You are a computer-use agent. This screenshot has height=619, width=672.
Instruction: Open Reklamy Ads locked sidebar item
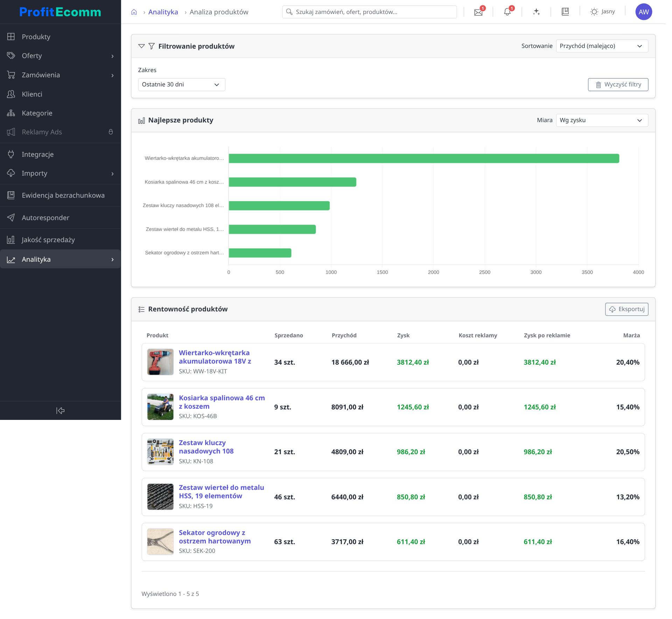(60, 132)
